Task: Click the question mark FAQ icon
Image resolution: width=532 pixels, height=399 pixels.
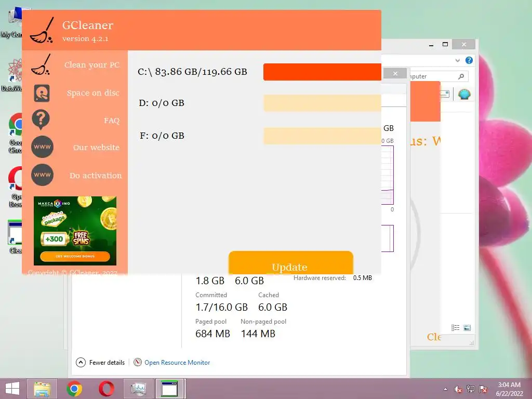Action: tap(41, 119)
